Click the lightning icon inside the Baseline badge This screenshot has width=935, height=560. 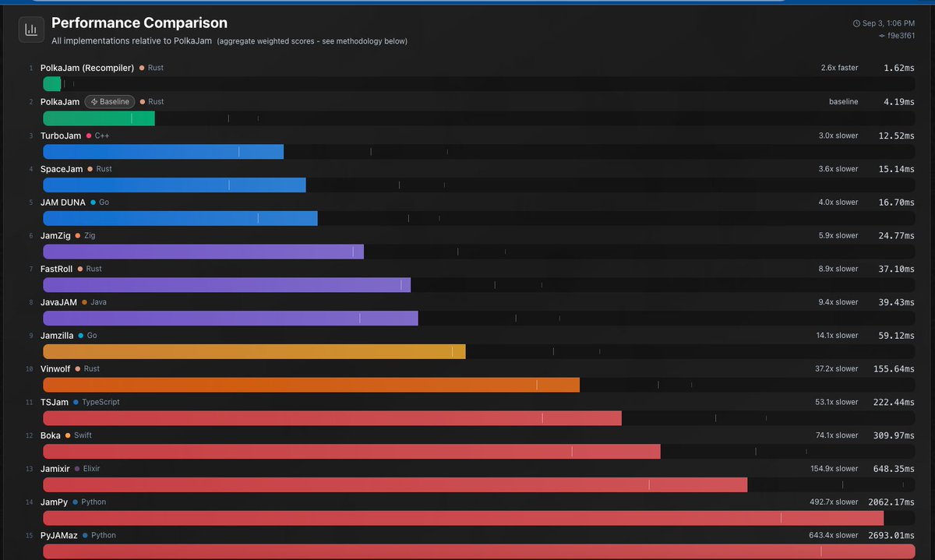tap(94, 101)
